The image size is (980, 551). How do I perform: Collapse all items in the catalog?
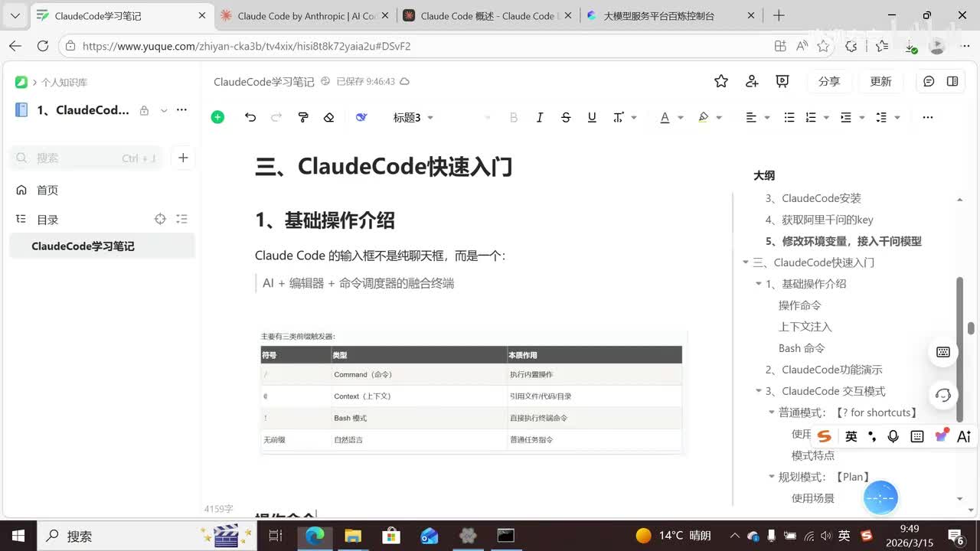pos(181,219)
